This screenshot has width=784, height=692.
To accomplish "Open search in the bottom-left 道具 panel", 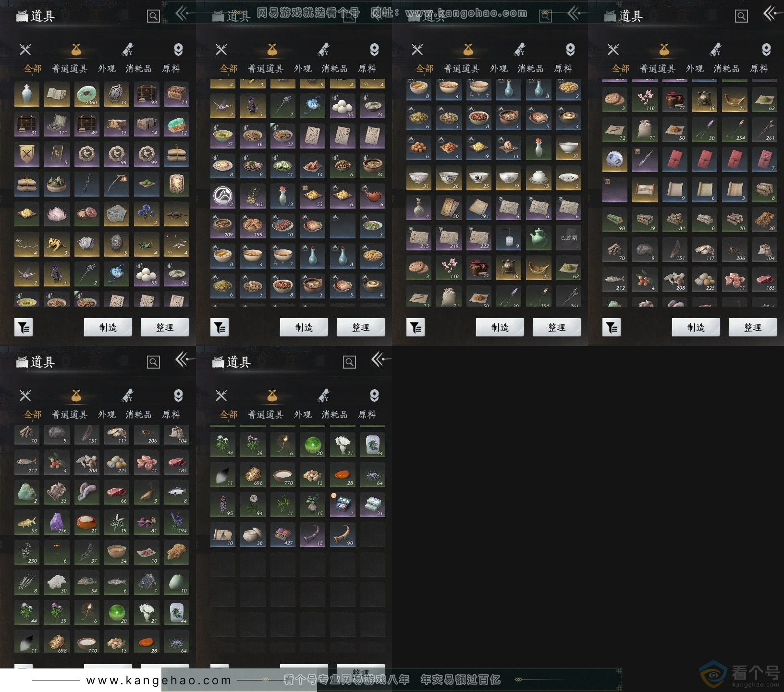I will tap(153, 362).
